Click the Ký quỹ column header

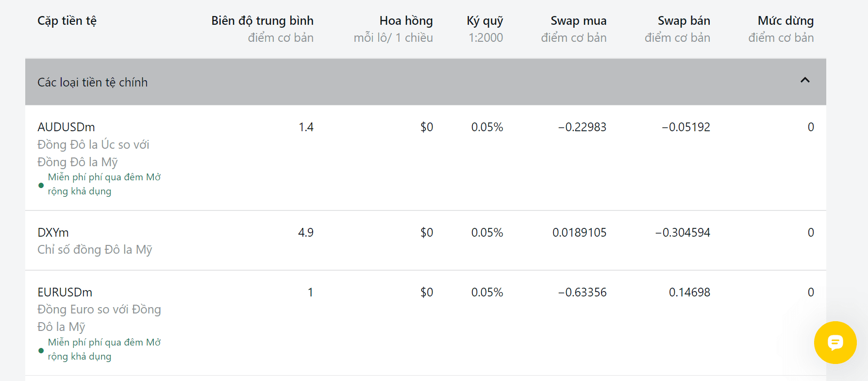(484, 21)
